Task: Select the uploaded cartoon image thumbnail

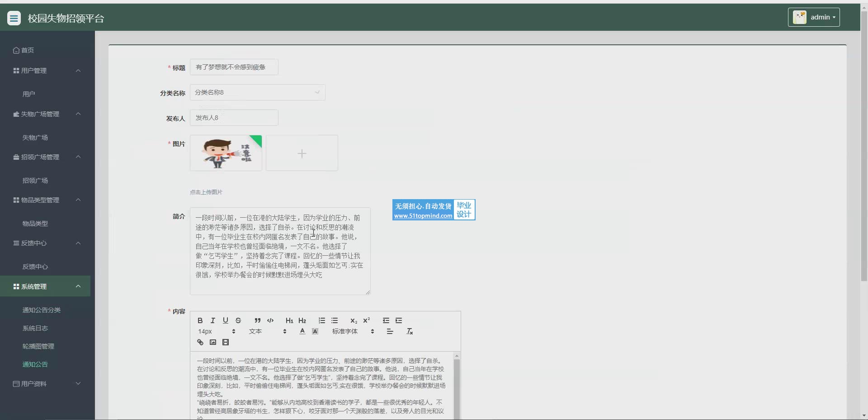Action: point(226,153)
